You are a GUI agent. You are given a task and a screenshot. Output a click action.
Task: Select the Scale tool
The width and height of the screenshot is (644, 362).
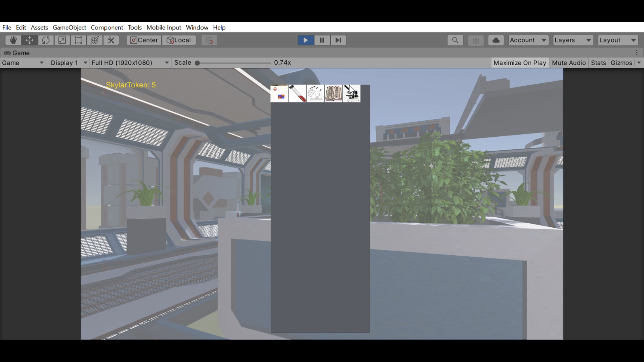(x=62, y=40)
